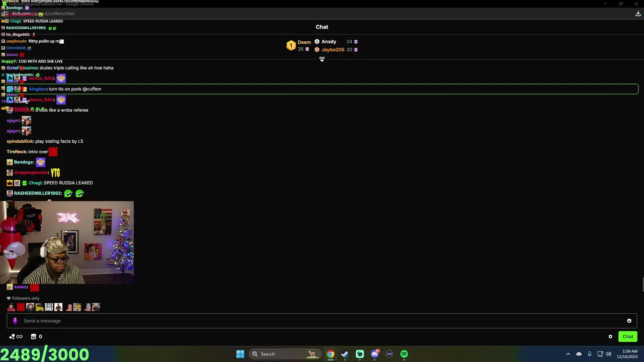Screen dimensions: 644x362
Task: Open Steam from the taskbar
Action: (x=345, y=354)
